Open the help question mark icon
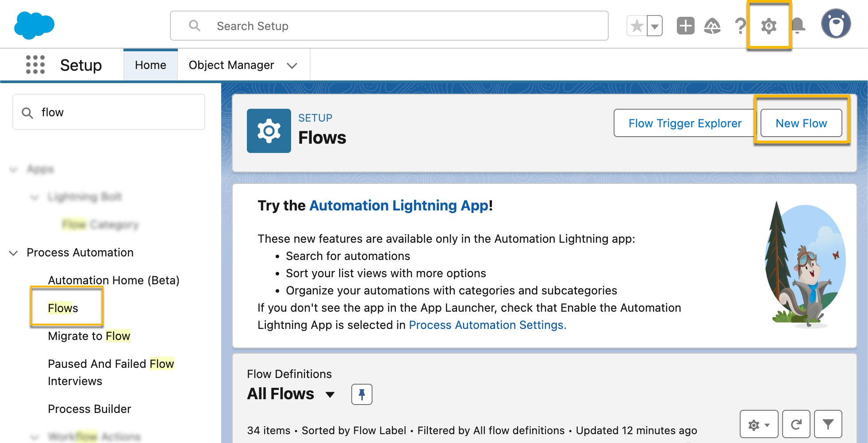The width and height of the screenshot is (868, 443). (x=740, y=26)
